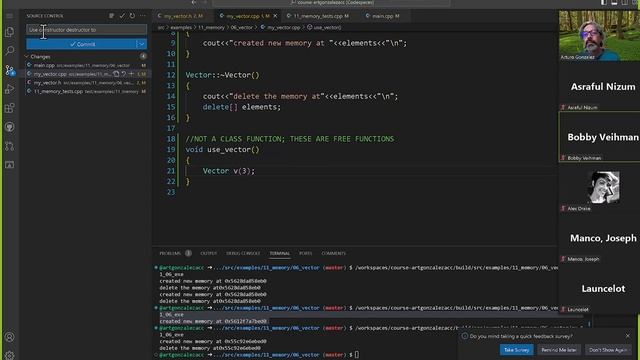The height and width of the screenshot is (360, 640).
Task: Open Source Control more actions ellipsis
Action: tap(142, 16)
